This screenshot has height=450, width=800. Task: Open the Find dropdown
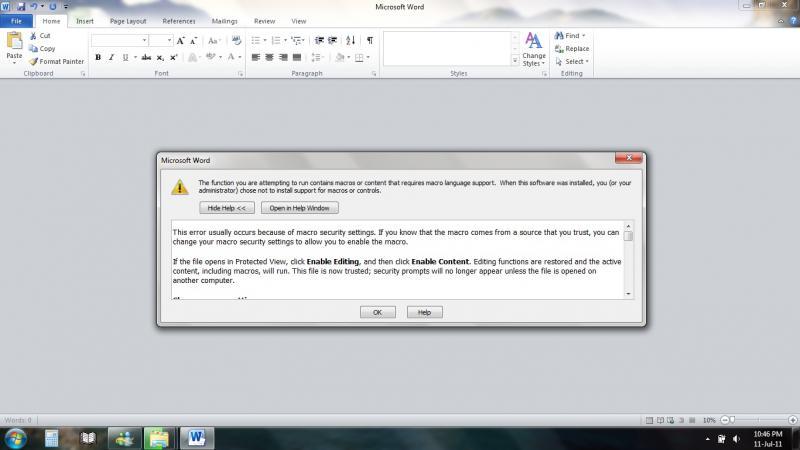click(584, 36)
